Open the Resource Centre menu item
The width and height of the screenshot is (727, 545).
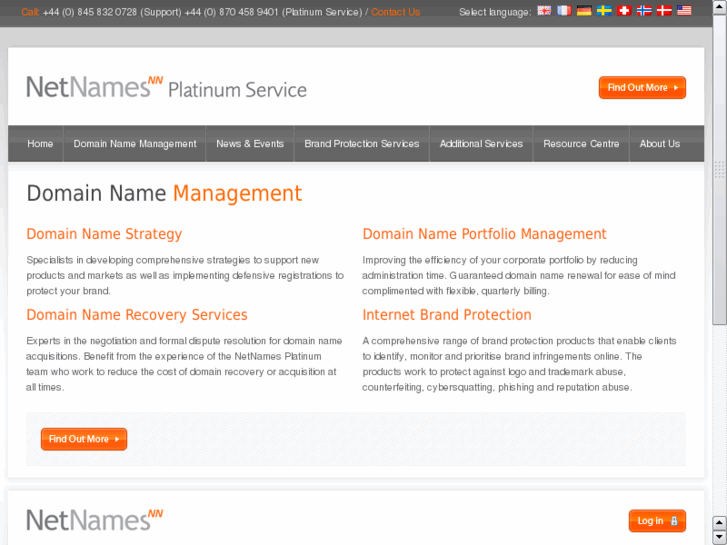581,144
